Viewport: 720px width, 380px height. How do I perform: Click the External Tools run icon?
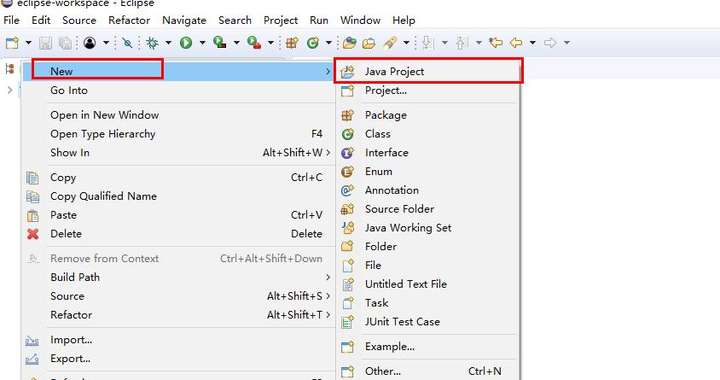254,43
